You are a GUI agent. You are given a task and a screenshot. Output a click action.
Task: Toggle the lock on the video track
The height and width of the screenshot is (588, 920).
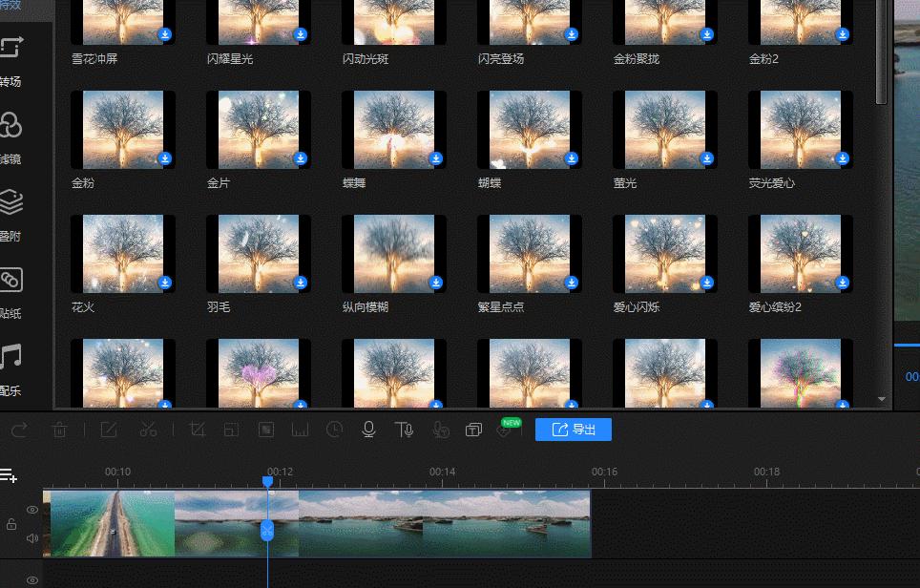click(11, 524)
